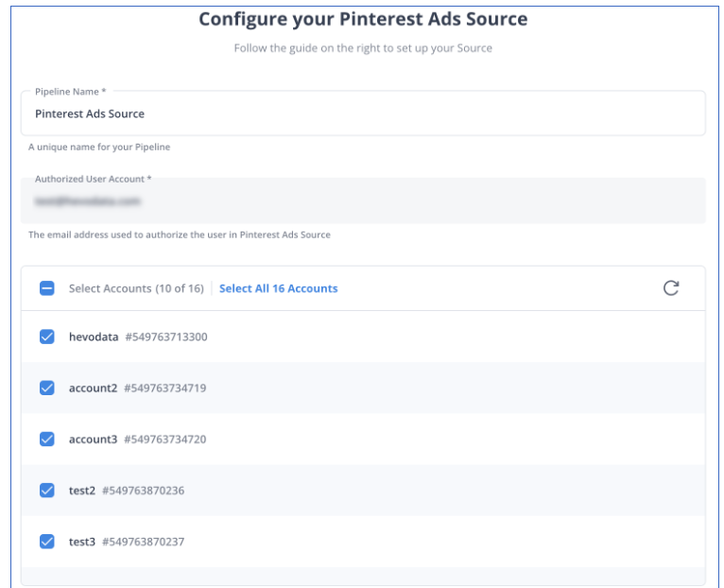Uncheck the account2 checkbox
724x588 pixels.
pos(46,388)
